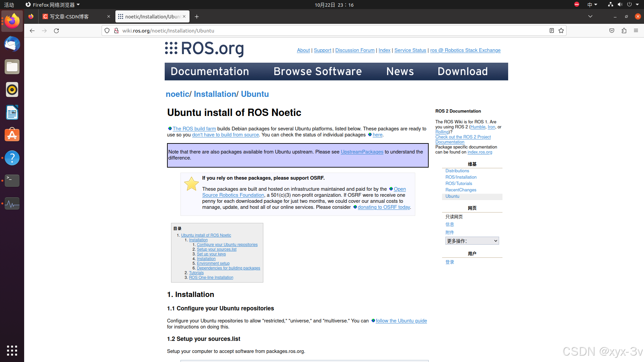Click the noetic breadcrumb link
The height and width of the screenshot is (362, 644).
177,94
